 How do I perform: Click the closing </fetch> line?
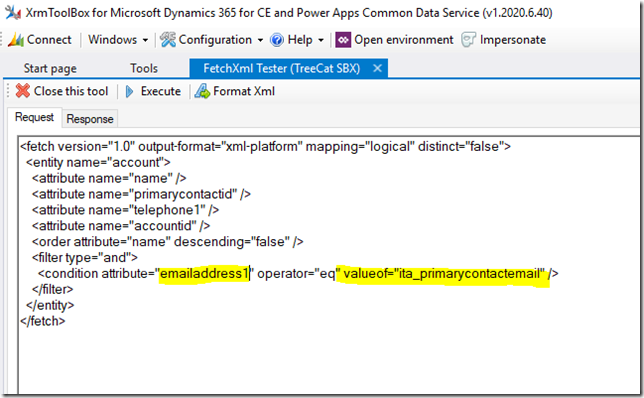tap(43, 321)
